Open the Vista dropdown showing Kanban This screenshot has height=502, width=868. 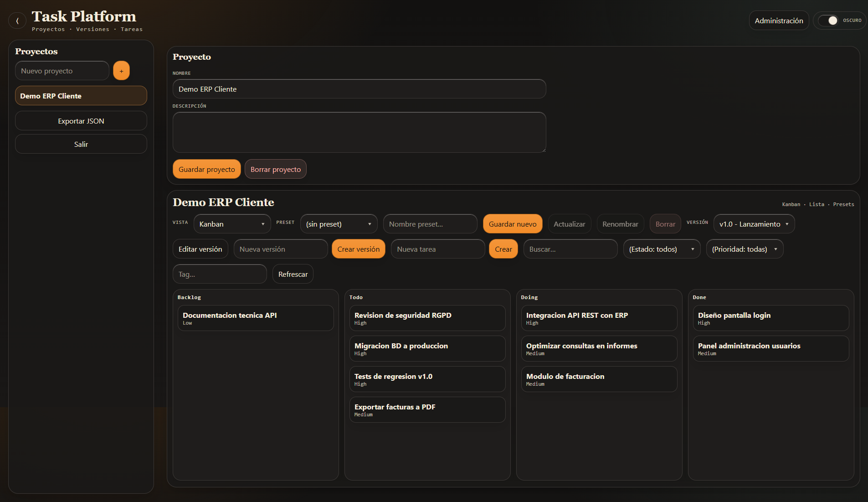pyautogui.click(x=232, y=224)
